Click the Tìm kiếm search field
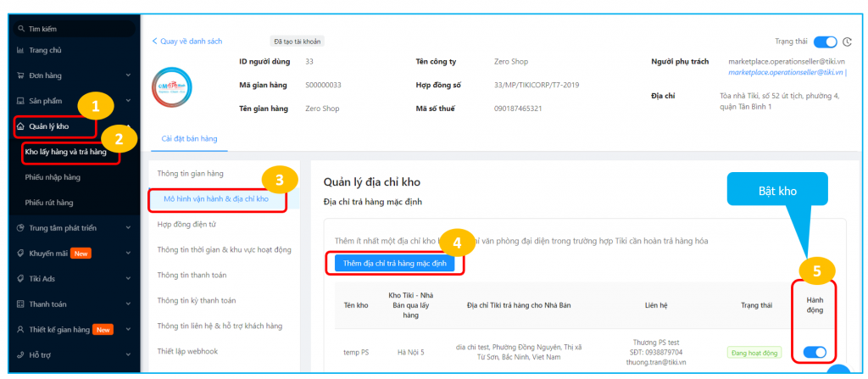The width and height of the screenshot is (868, 379). 75,29
